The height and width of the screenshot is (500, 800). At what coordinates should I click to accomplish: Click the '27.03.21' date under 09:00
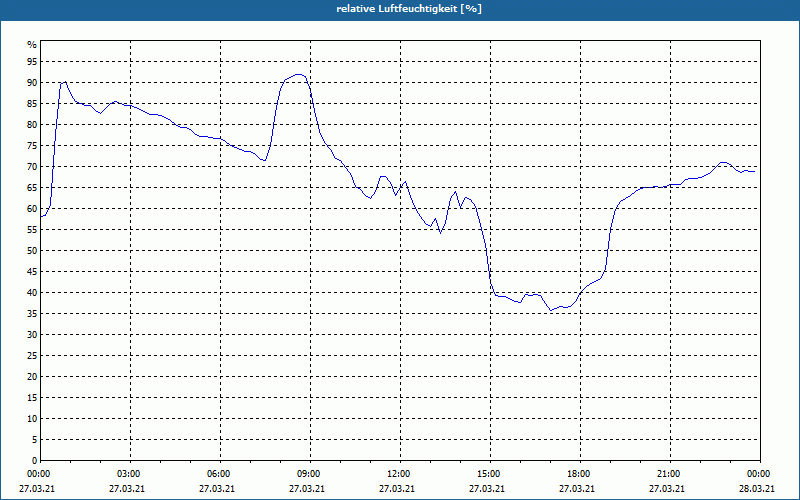[x=307, y=489]
